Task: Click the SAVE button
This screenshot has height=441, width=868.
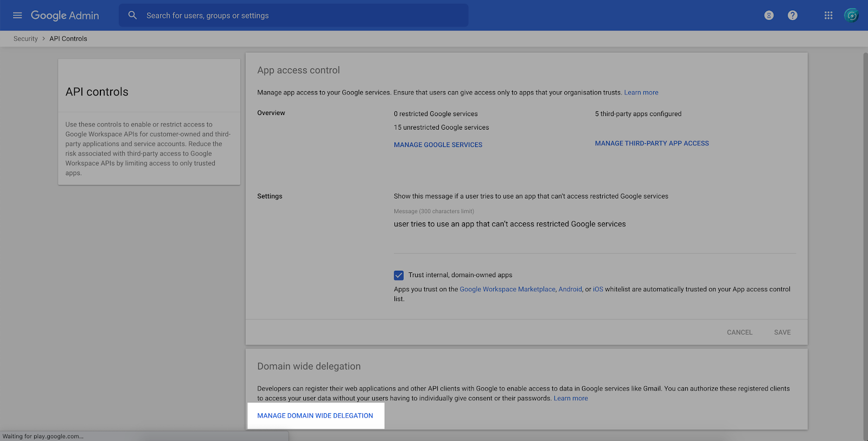Action: 782,333
